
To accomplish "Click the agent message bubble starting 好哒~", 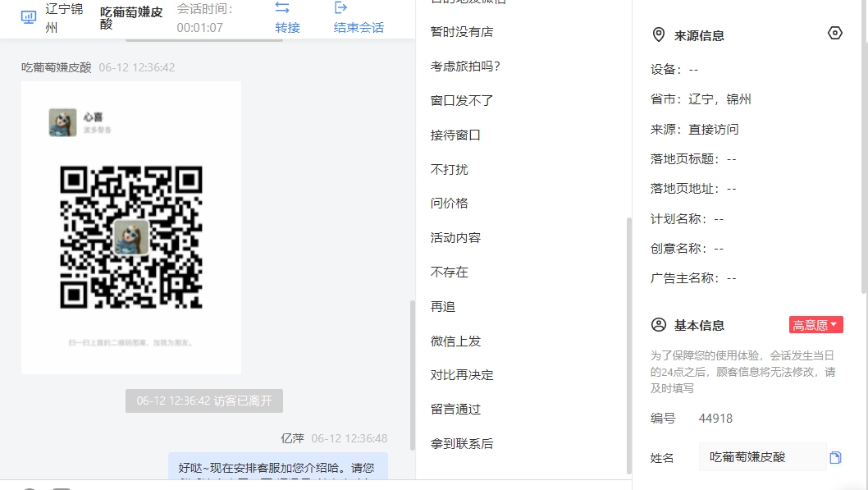I will tap(278, 465).
